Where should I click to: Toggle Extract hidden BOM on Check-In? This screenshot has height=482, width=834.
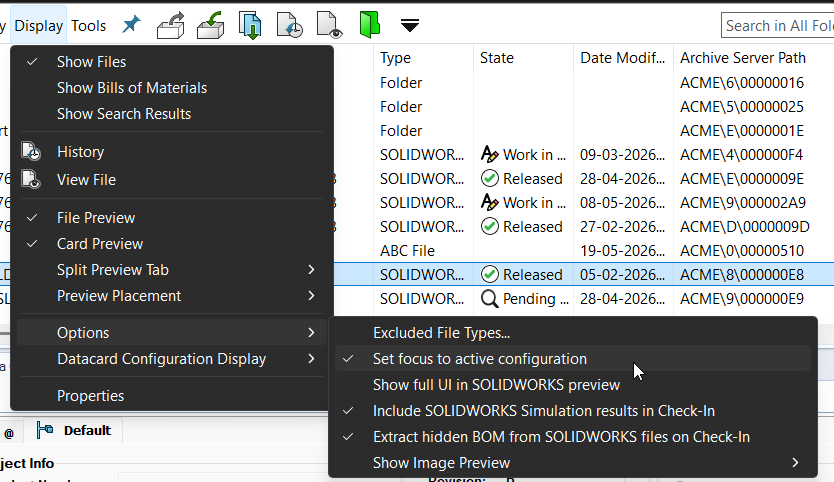click(x=573, y=437)
